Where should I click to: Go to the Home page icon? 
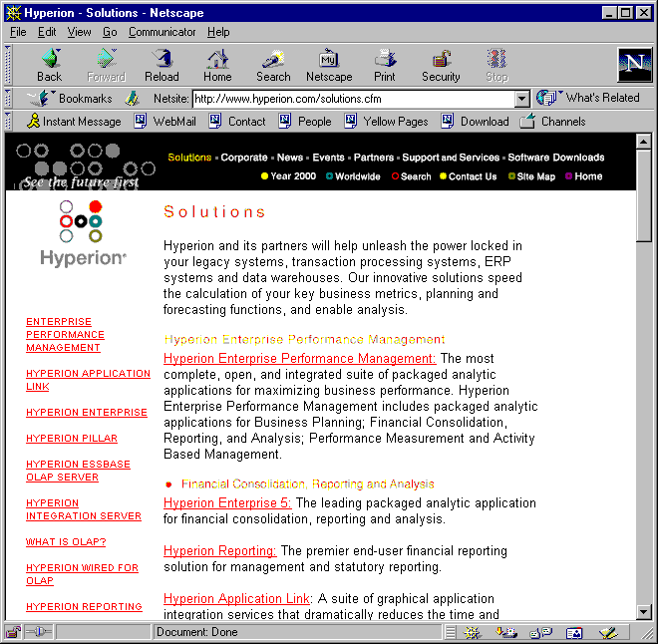pos(217,65)
